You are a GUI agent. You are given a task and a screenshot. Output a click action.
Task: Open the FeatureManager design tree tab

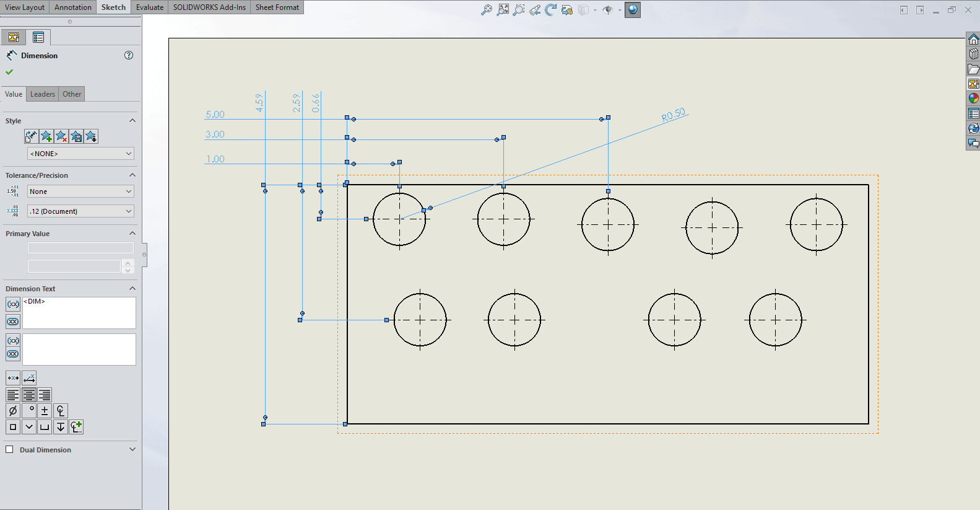tap(14, 37)
